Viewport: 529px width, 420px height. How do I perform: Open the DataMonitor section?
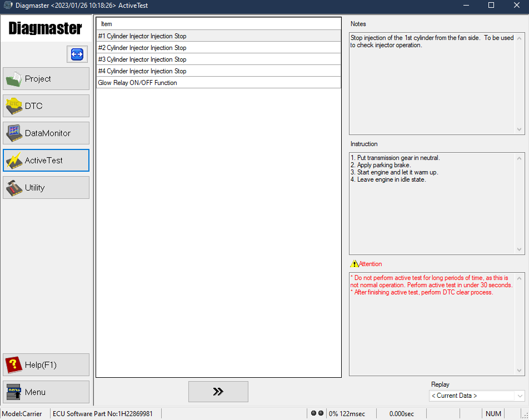pyautogui.click(x=46, y=133)
